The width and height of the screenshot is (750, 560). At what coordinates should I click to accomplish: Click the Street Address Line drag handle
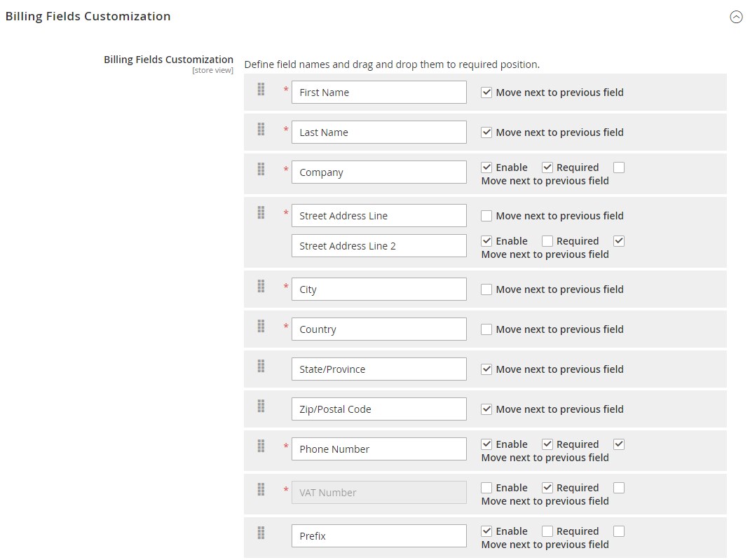coord(261,212)
